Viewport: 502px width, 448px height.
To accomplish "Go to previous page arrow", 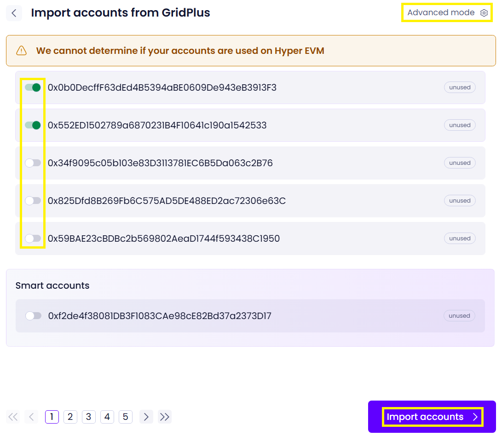I will pos(31,417).
